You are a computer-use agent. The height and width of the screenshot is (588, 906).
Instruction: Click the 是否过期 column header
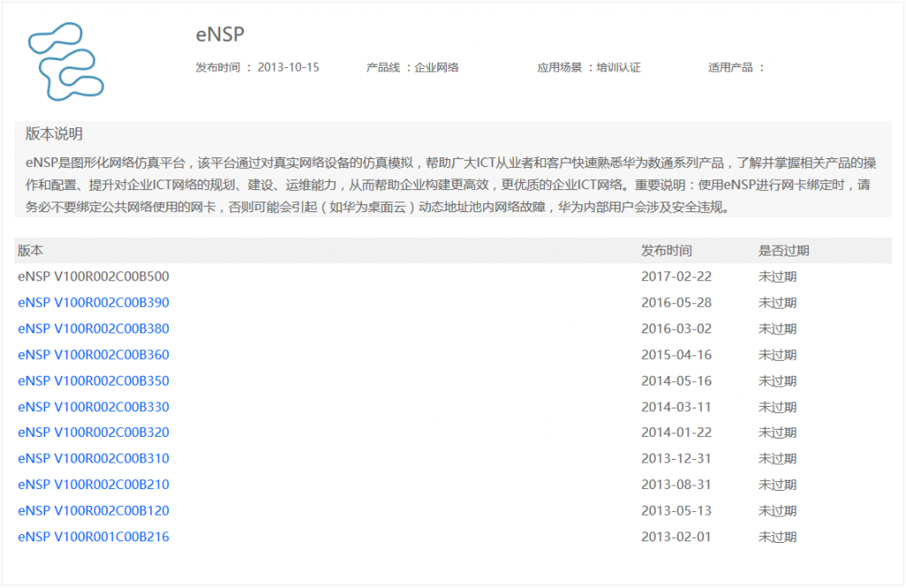783,251
